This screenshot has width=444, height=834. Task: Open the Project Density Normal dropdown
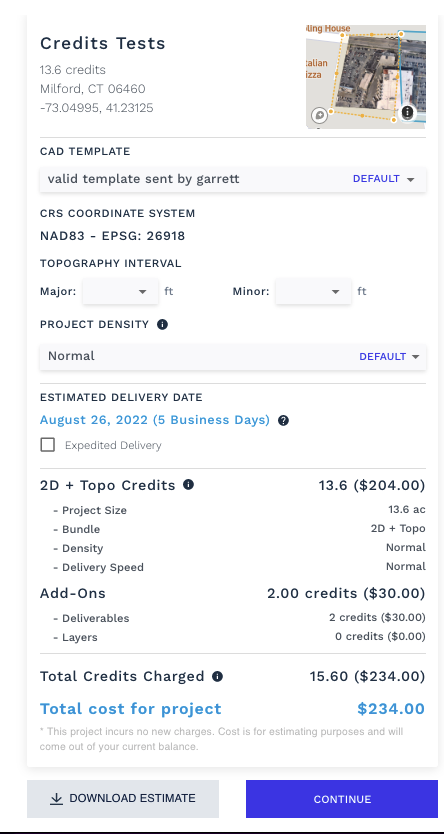[x=233, y=356]
